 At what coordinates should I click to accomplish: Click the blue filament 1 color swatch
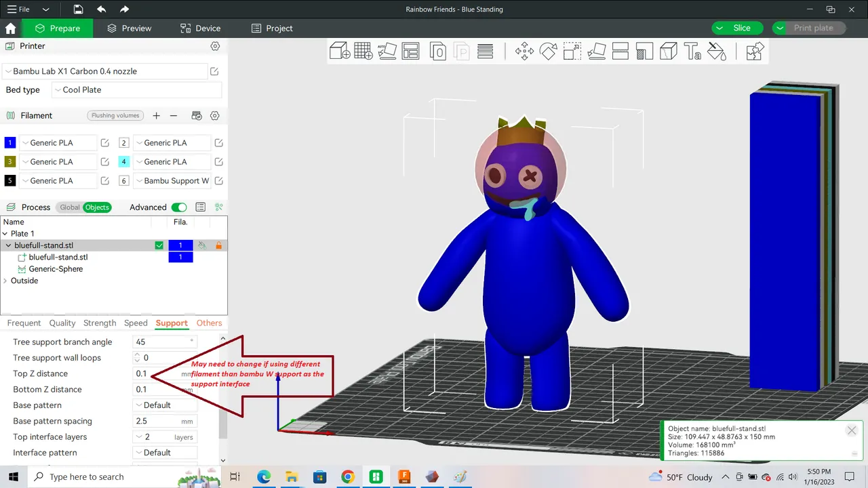point(10,143)
